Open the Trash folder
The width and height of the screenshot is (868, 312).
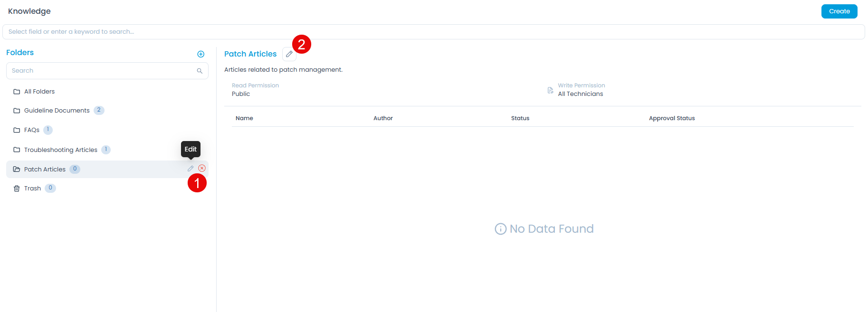[x=32, y=189]
